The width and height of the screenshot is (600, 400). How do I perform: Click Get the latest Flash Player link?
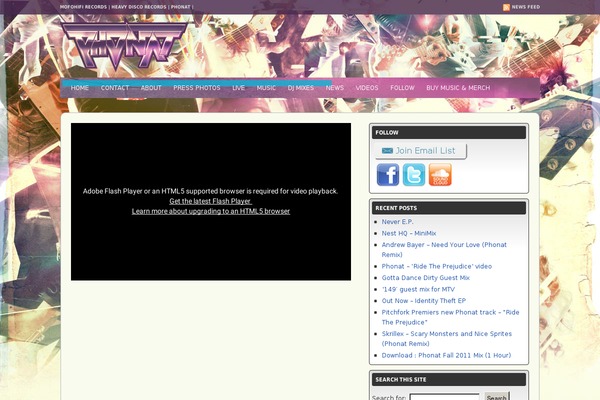coord(210,201)
